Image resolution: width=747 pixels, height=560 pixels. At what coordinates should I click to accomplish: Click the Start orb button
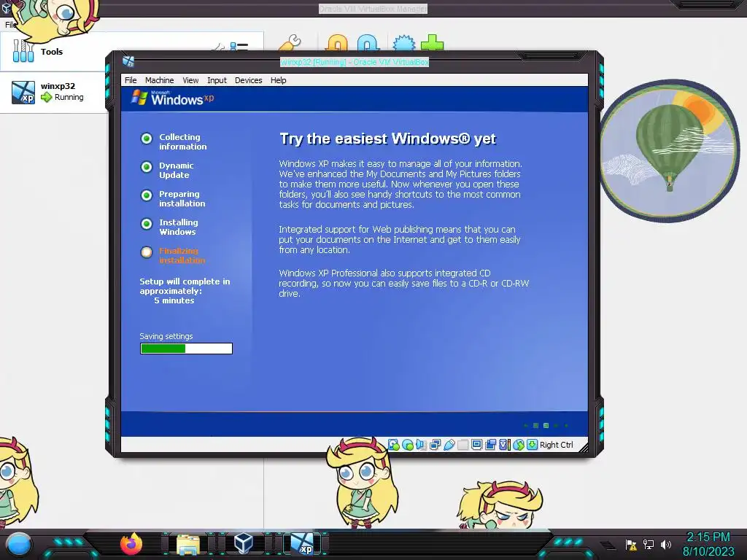point(18,545)
